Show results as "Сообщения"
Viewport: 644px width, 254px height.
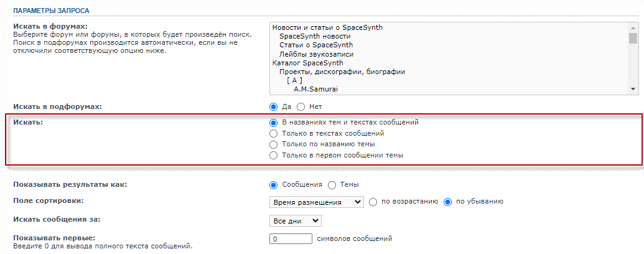click(274, 184)
